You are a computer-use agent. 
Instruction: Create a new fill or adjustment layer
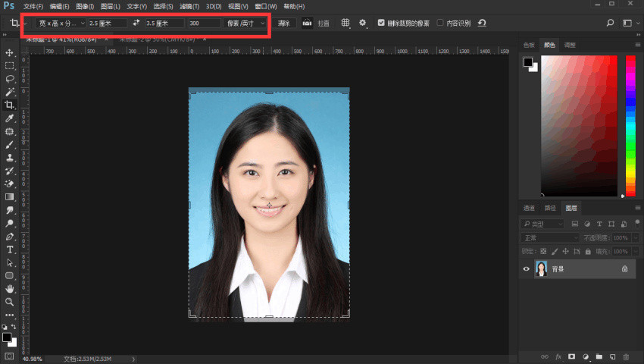pos(585,356)
